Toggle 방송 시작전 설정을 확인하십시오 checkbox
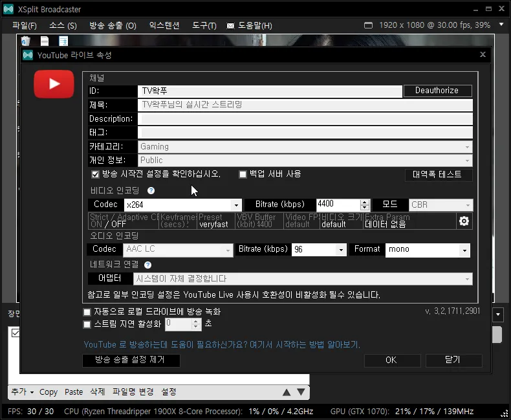This screenshot has height=420, width=511. tap(95, 175)
